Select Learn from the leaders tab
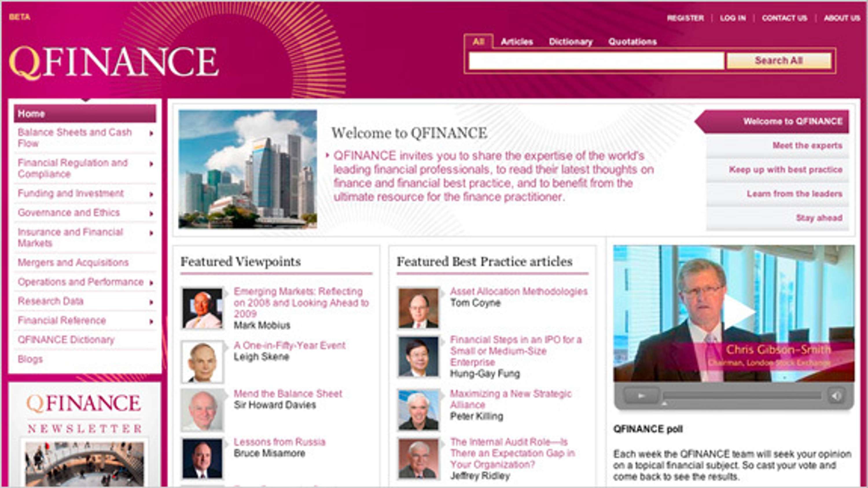 (x=778, y=194)
